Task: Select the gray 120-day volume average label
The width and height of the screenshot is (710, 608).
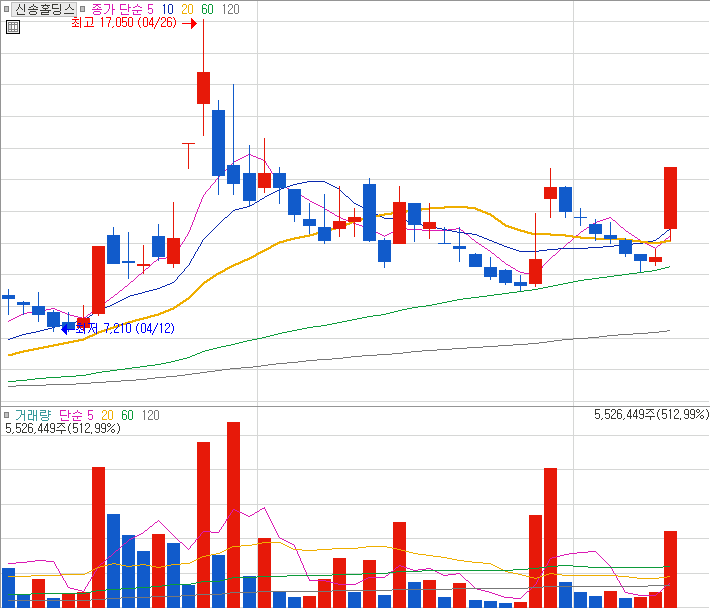Action: coord(150,415)
